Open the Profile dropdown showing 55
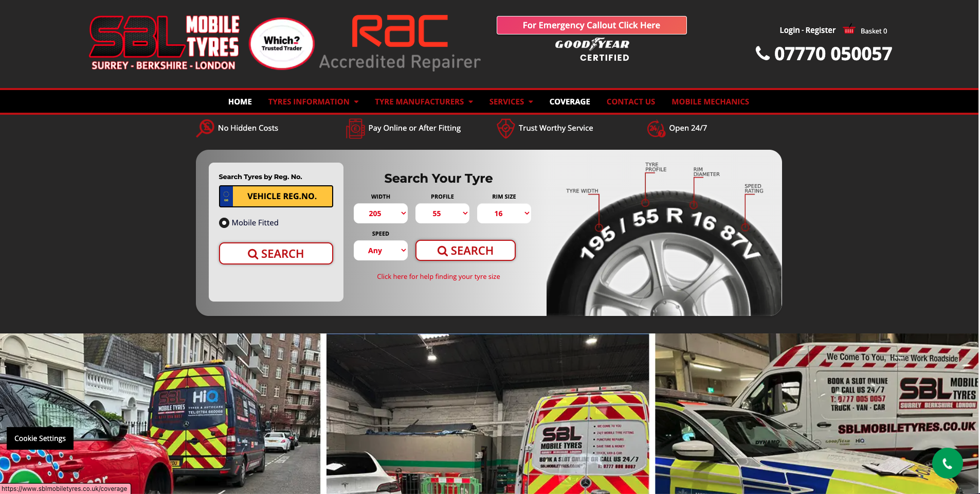The width and height of the screenshot is (980, 494). click(x=442, y=214)
